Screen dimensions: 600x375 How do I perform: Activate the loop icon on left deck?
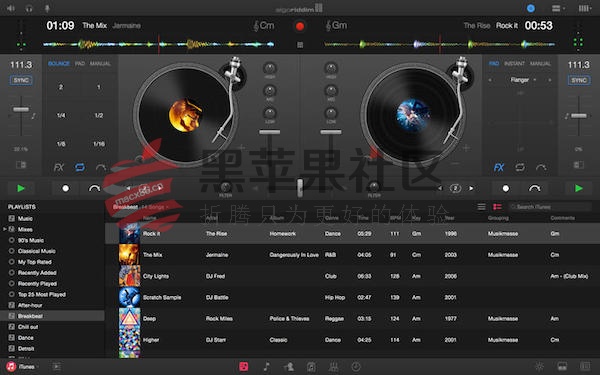click(x=80, y=167)
